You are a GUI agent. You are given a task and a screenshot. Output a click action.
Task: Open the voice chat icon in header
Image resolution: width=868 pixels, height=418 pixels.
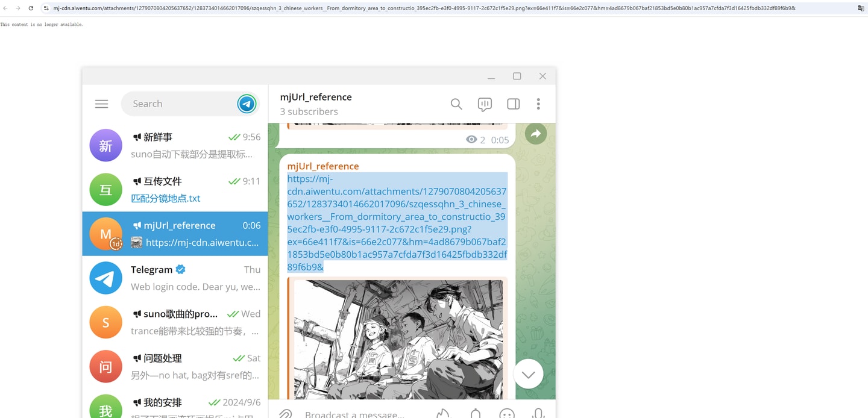(x=485, y=104)
